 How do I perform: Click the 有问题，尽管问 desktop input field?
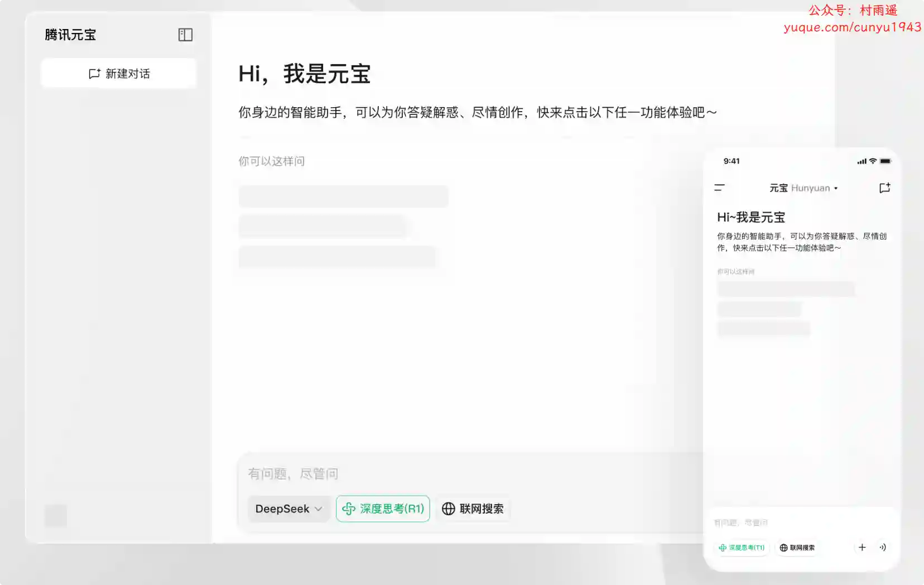[446, 474]
